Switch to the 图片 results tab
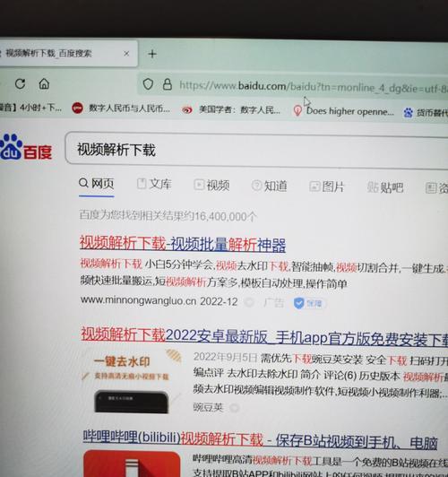The height and width of the screenshot is (477, 448). [x=327, y=186]
